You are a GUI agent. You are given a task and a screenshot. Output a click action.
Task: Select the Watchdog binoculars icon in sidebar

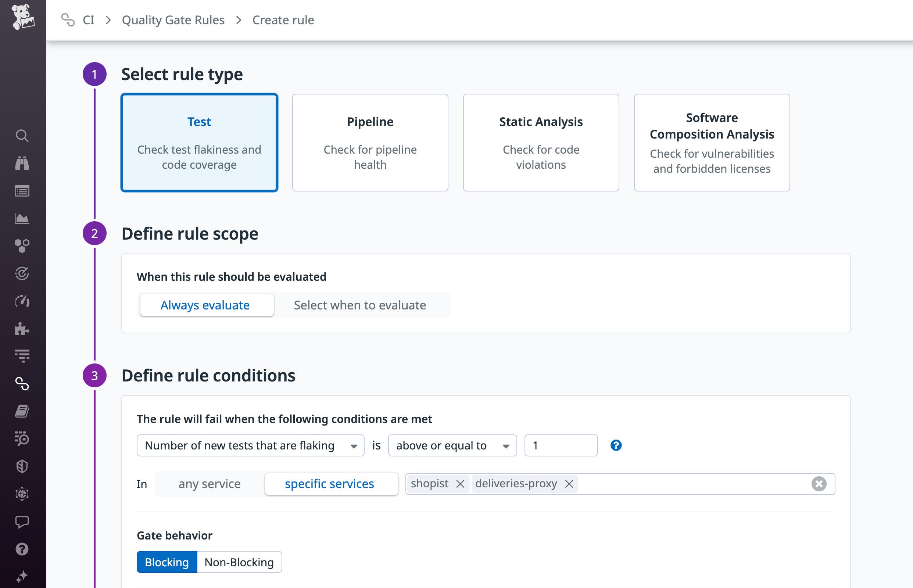coord(22,164)
